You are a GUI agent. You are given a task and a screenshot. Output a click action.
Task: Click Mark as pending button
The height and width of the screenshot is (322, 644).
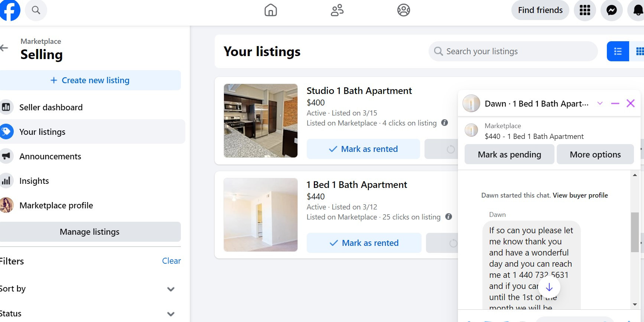tap(509, 154)
